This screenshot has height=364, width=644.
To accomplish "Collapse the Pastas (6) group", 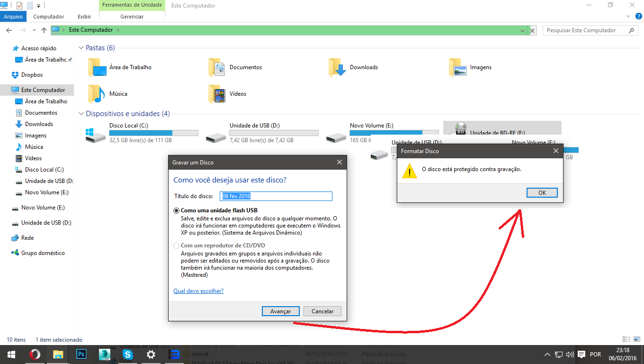I will (x=81, y=48).
